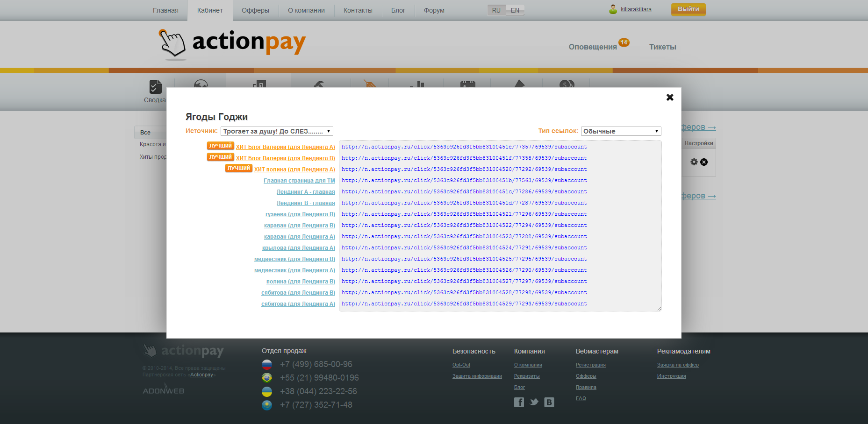
Task: Switch site language to EN
Action: coord(515,10)
